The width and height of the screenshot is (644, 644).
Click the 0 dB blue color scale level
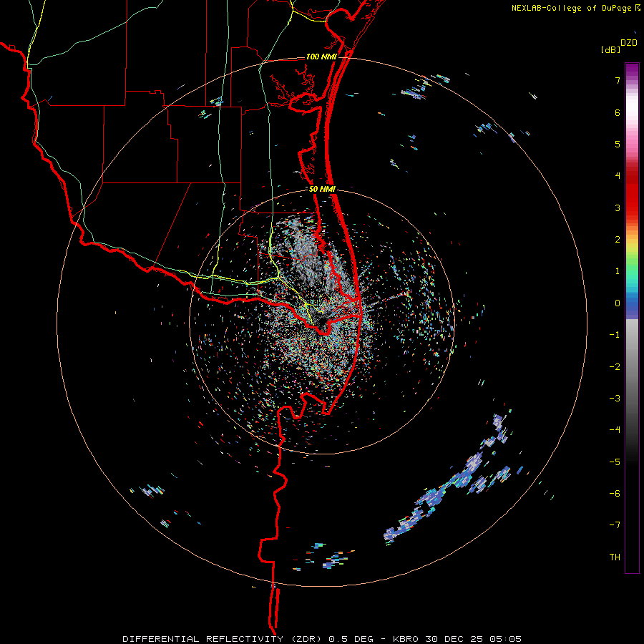[618, 303]
